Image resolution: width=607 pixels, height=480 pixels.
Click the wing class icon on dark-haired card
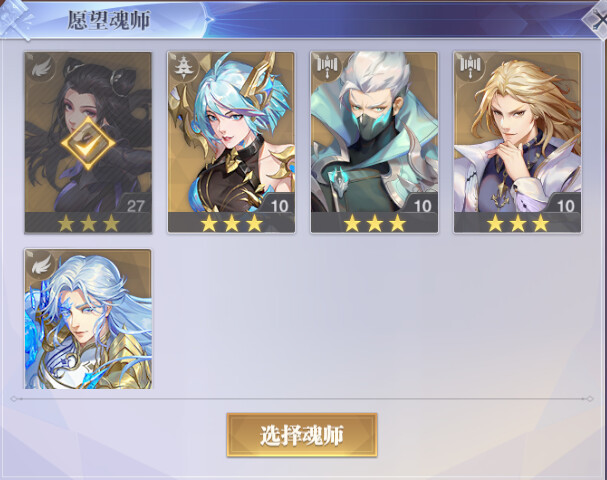point(41,68)
